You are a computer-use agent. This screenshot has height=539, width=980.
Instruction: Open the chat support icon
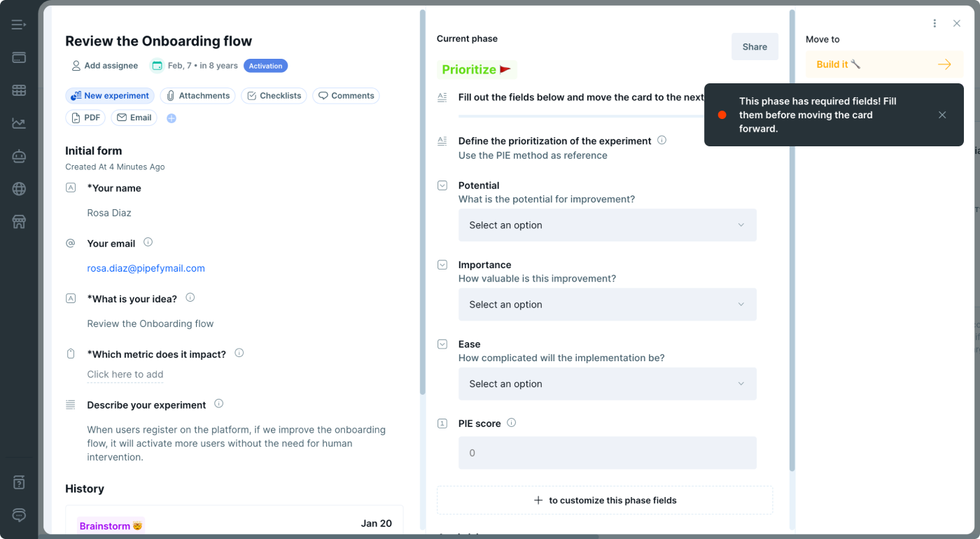tap(18, 515)
